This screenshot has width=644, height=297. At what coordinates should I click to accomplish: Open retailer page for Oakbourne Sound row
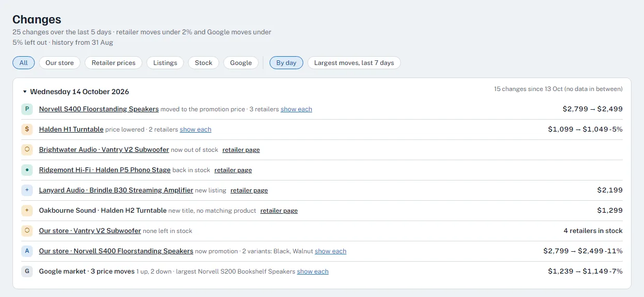click(279, 211)
